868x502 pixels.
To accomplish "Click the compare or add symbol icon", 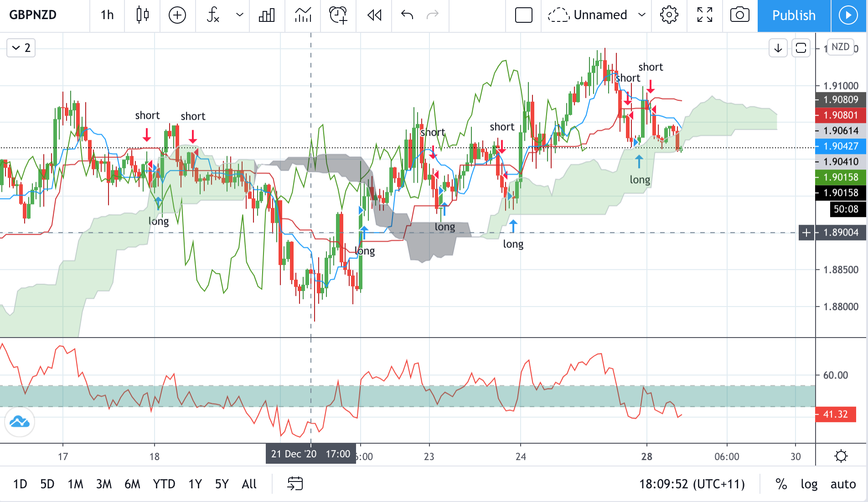I will 177,15.
